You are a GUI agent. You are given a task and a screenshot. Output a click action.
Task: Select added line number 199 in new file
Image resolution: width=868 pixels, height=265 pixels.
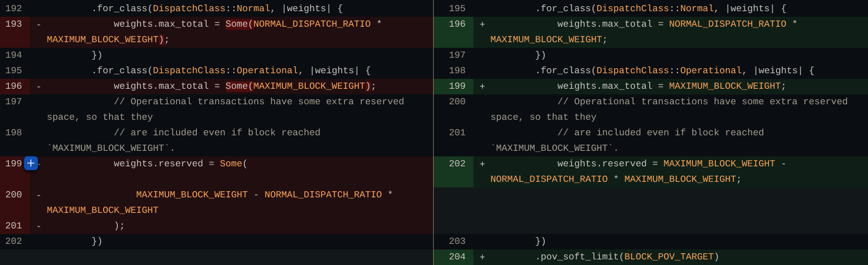point(457,86)
